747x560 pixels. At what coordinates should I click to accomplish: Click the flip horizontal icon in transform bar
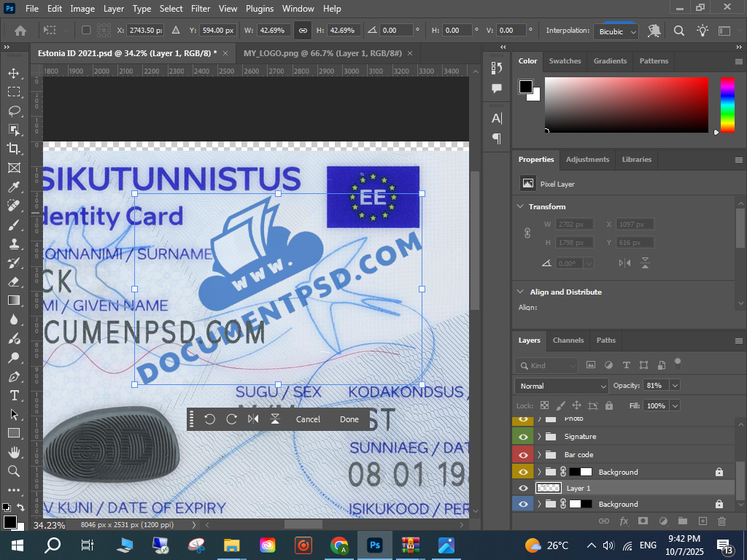(253, 419)
